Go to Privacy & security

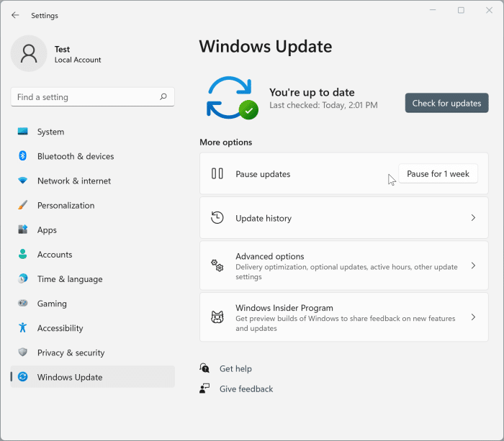click(93, 353)
